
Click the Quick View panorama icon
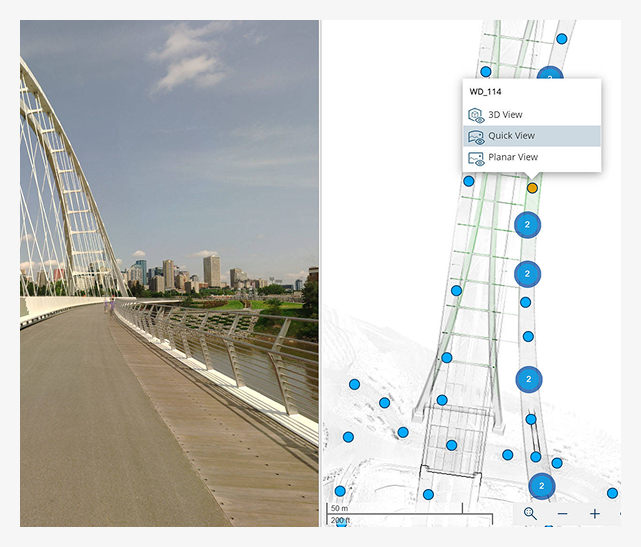(x=476, y=137)
